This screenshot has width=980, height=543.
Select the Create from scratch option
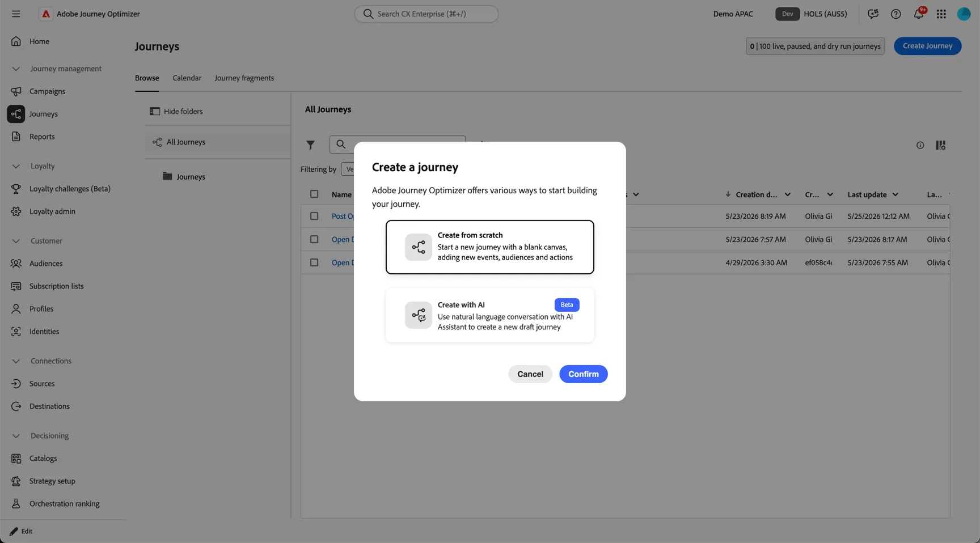pos(490,247)
